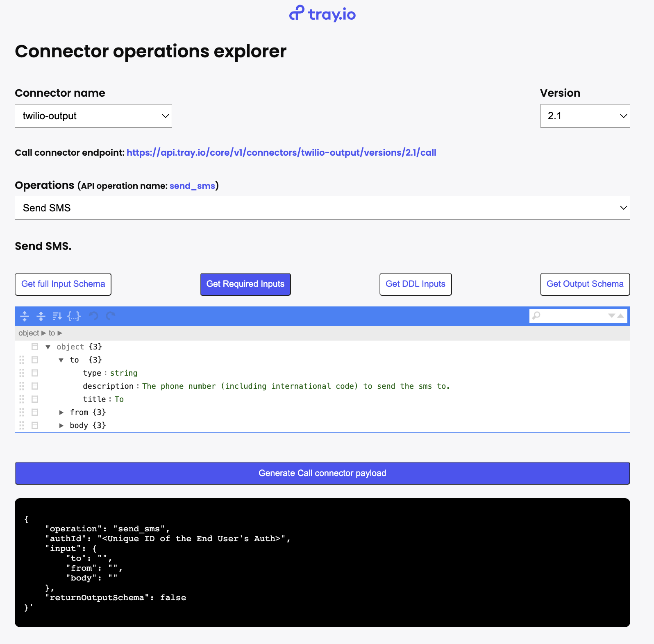Viewport: 654px width, 644px height.
Task: Open the call connector endpoint URL link
Action: pyautogui.click(x=281, y=152)
